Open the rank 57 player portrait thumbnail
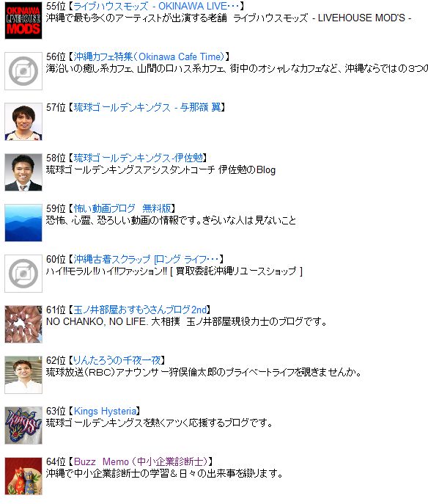Screen dimensions: 428x504 click(23, 122)
